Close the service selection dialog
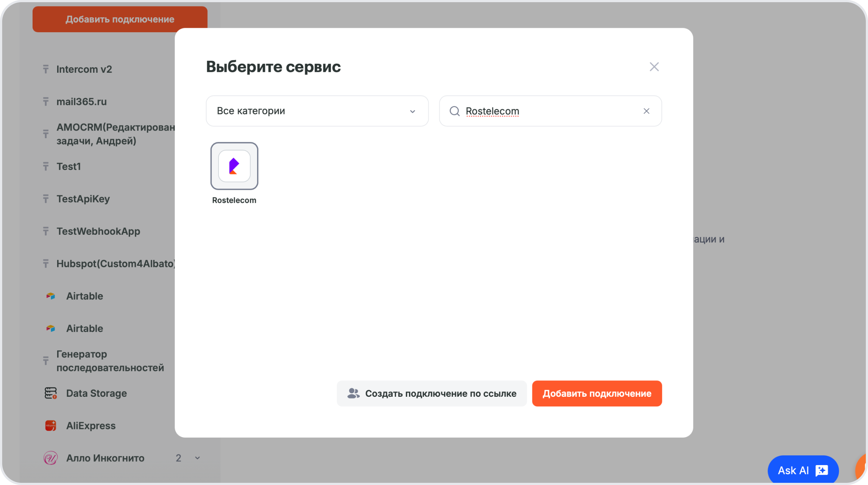 [x=654, y=67]
